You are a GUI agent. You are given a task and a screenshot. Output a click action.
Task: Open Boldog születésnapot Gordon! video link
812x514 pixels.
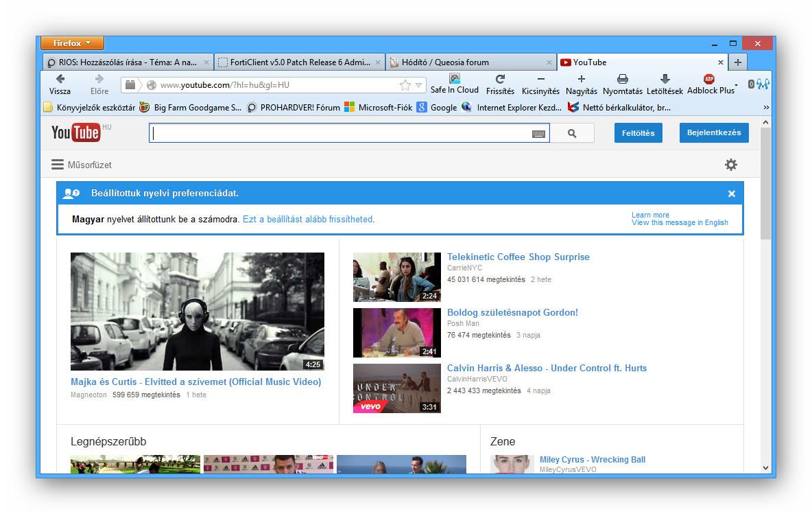(512, 312)
